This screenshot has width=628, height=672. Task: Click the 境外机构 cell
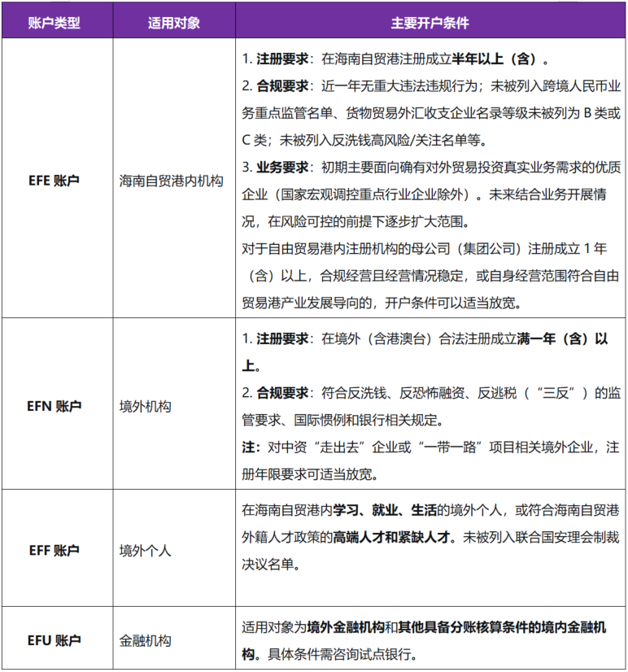(x=146, y=404)
